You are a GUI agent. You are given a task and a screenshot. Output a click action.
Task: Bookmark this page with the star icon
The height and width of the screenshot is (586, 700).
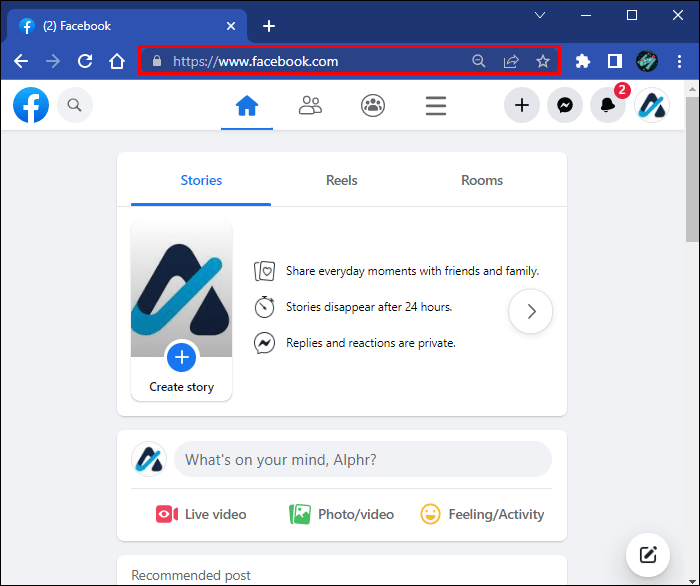543,61
